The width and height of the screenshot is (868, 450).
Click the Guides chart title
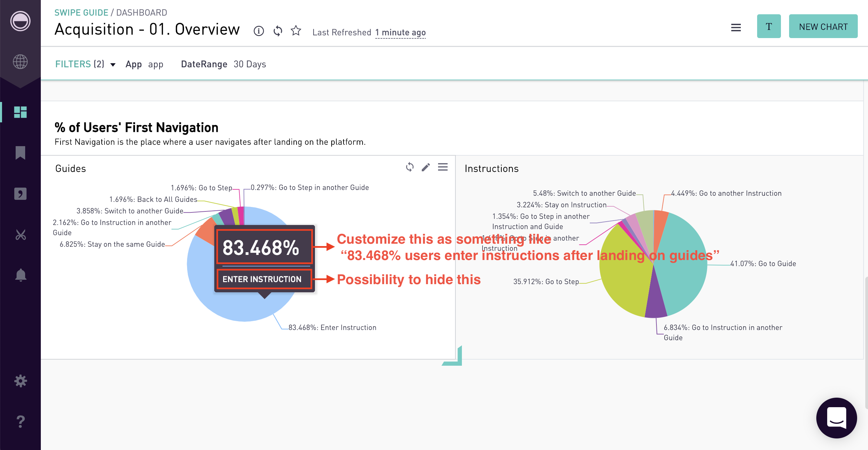(70, 169)
